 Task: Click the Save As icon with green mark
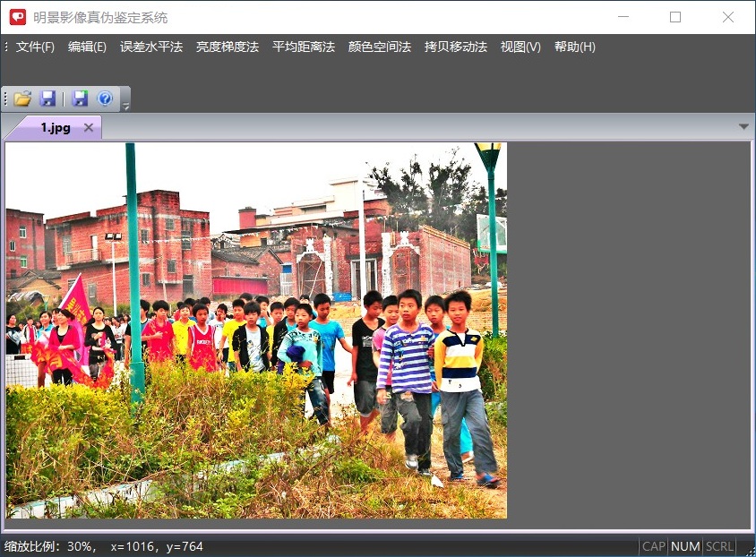(79, 99)
